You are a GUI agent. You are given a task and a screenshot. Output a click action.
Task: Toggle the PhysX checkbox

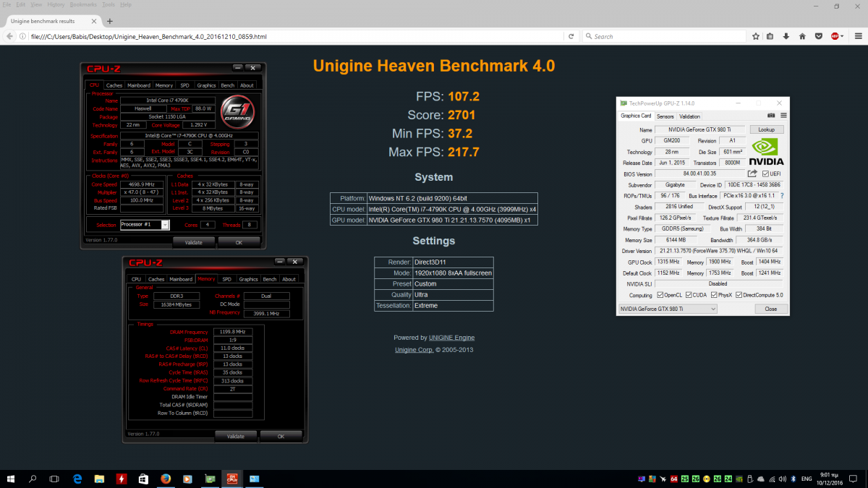[714, 295]
